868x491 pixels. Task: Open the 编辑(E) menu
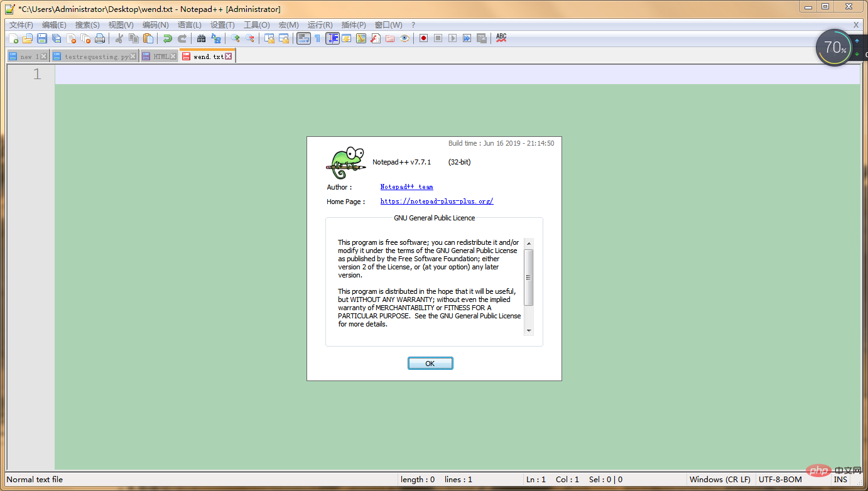click(54, 25)
